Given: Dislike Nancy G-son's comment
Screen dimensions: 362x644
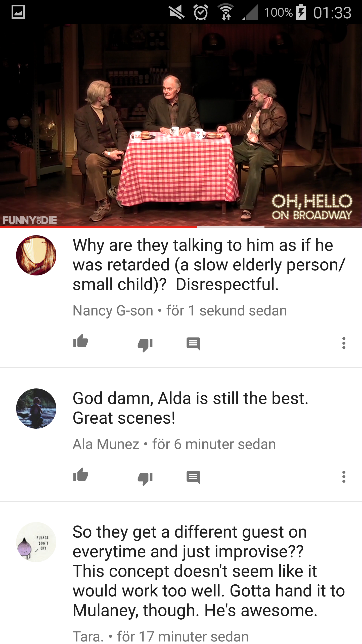Looking at the screenshot, I should (x=145, y=345).
